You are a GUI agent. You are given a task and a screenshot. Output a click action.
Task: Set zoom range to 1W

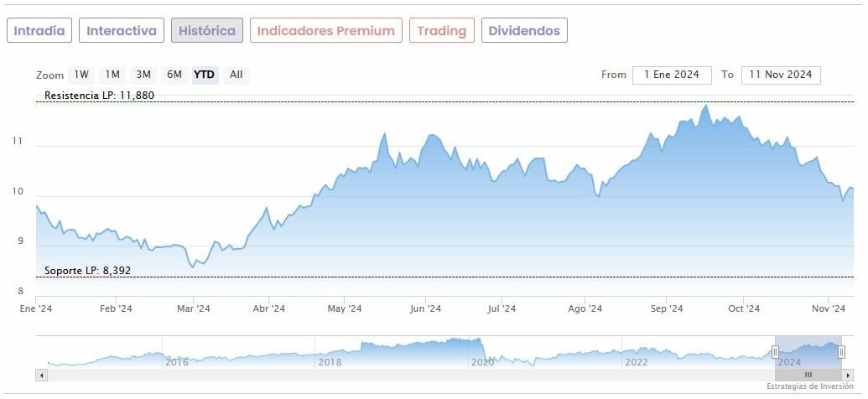click(81, 75)
